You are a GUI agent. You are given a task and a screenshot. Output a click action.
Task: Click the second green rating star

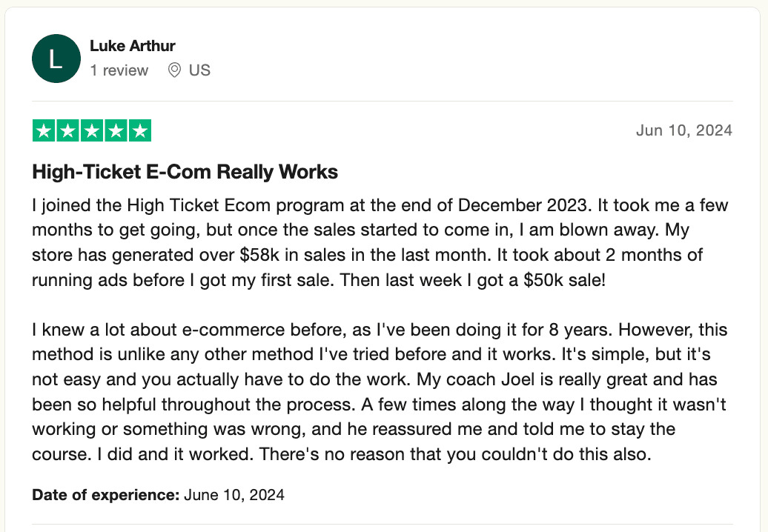68,131
